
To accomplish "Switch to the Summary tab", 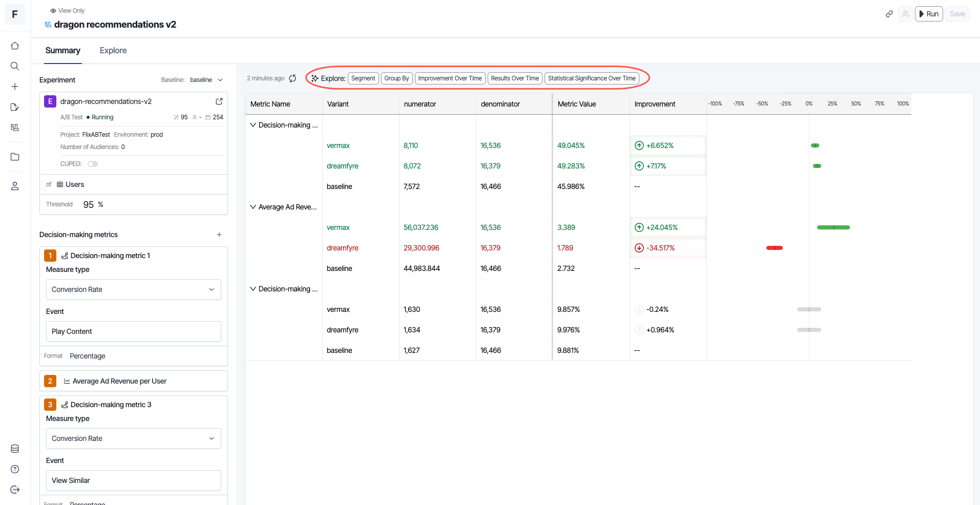I will point(62,50).
